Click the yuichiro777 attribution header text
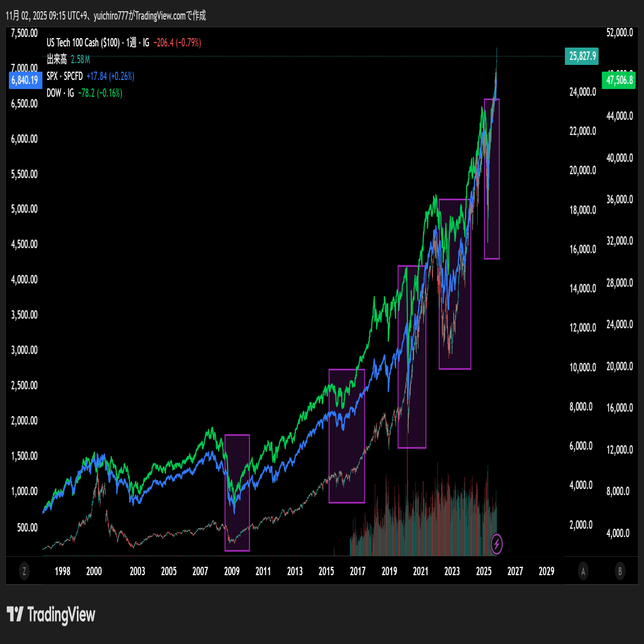644x644 pixels. point(106,16)
